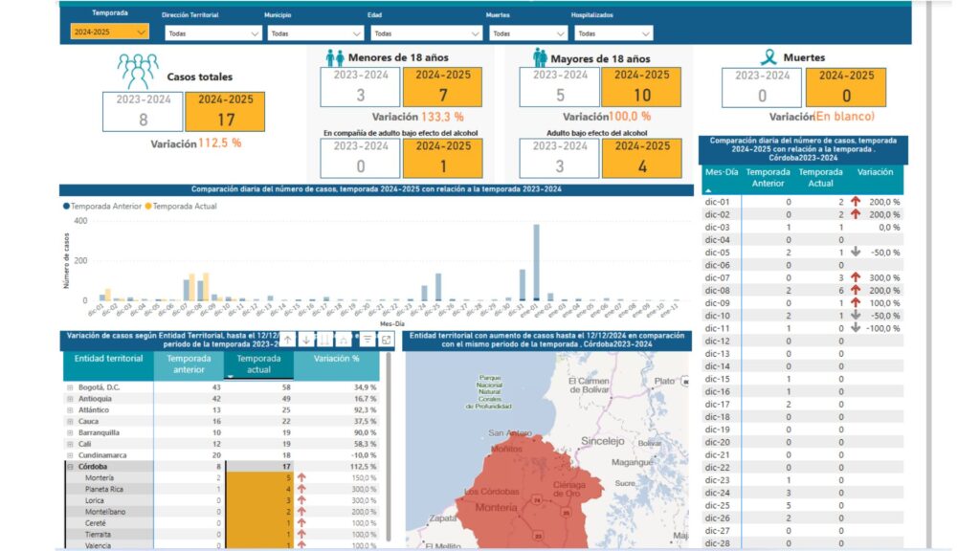This screenshot has height=551, width=980.
Task: Click the drill up arrow icon
Action: (286, 340)
